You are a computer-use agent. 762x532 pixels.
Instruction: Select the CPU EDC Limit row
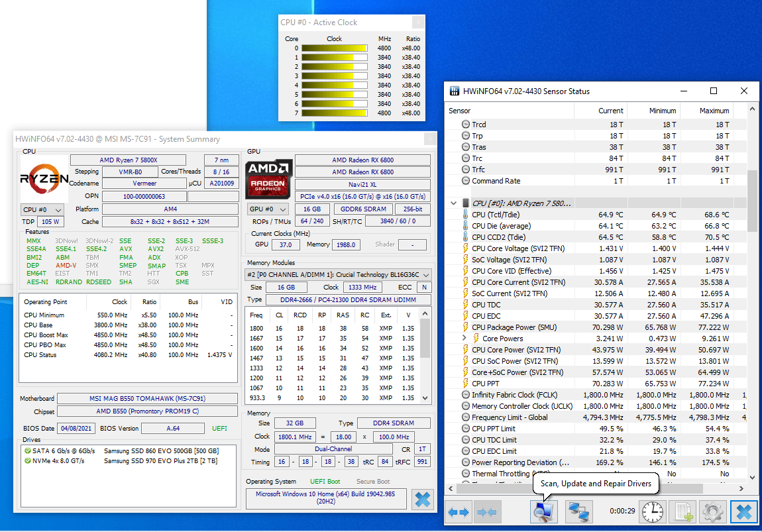coord(596,451)
